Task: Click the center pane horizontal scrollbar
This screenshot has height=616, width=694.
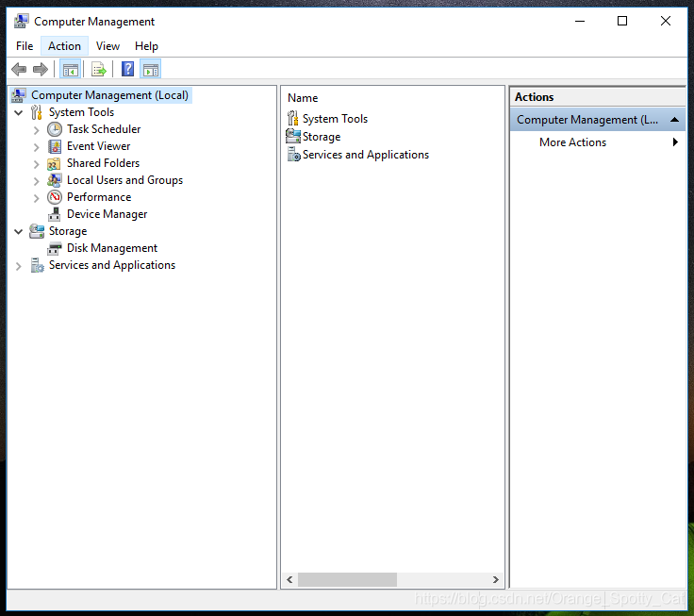Action: [x=344, y=579]
